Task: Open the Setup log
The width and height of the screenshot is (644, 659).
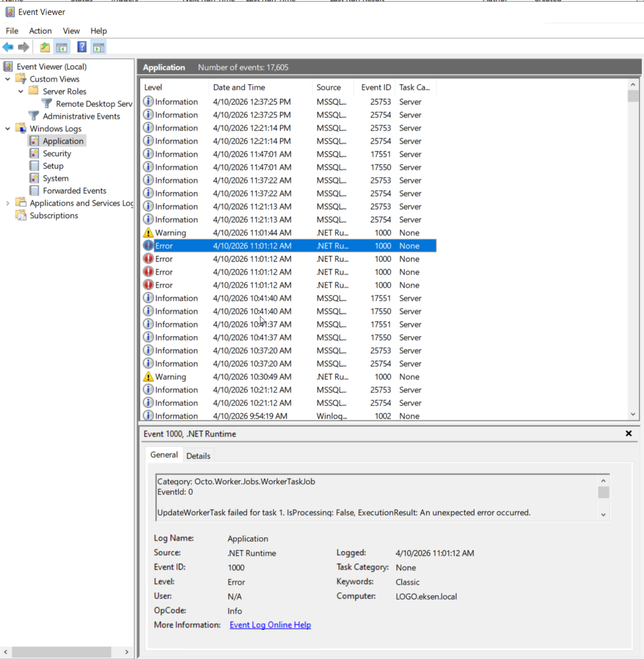Action: click(x=53, y=166)
